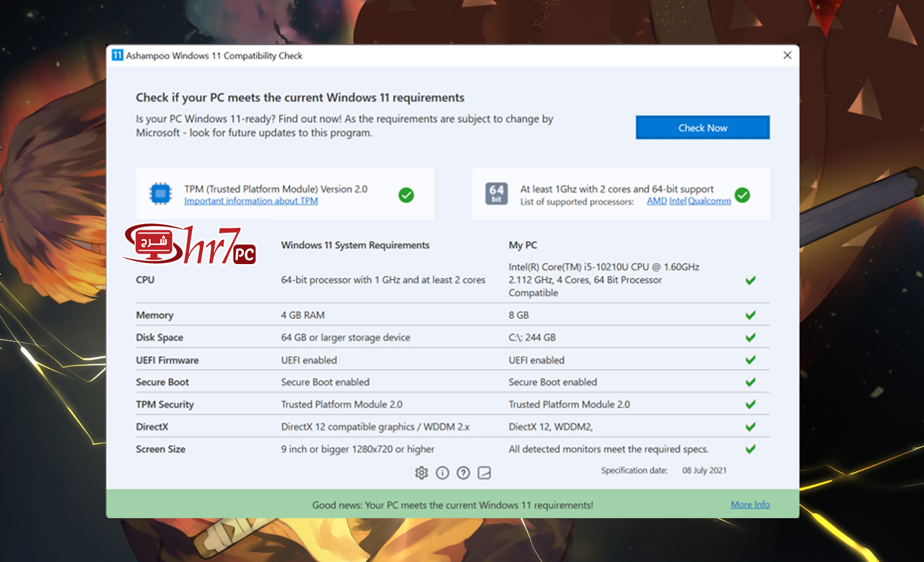The image size is (924, 562).
Task: Click '64 GB or larger storage device' text
Action: [345, 337]
